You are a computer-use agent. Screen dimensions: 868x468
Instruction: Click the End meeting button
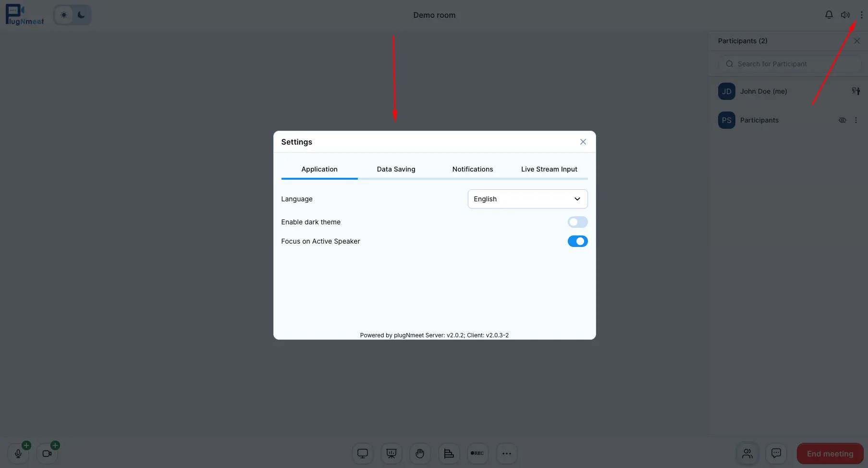(x=830, y=453)
